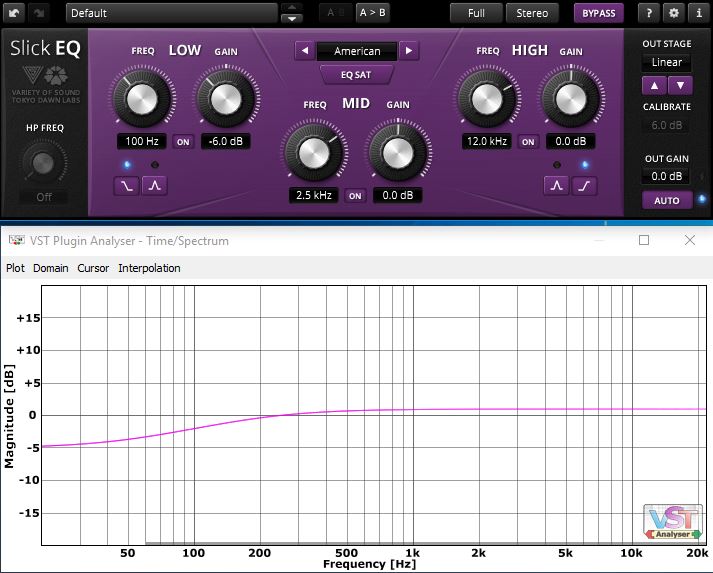The height and width of the screenshot is (573, 713).
Task: Click the HIGH GAIN knob
Action: (x=571, y=98)
